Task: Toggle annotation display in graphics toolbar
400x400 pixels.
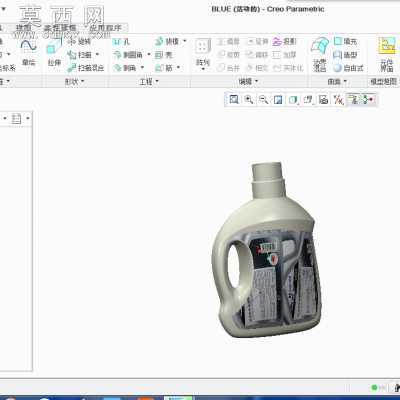Action: (353, 99)
